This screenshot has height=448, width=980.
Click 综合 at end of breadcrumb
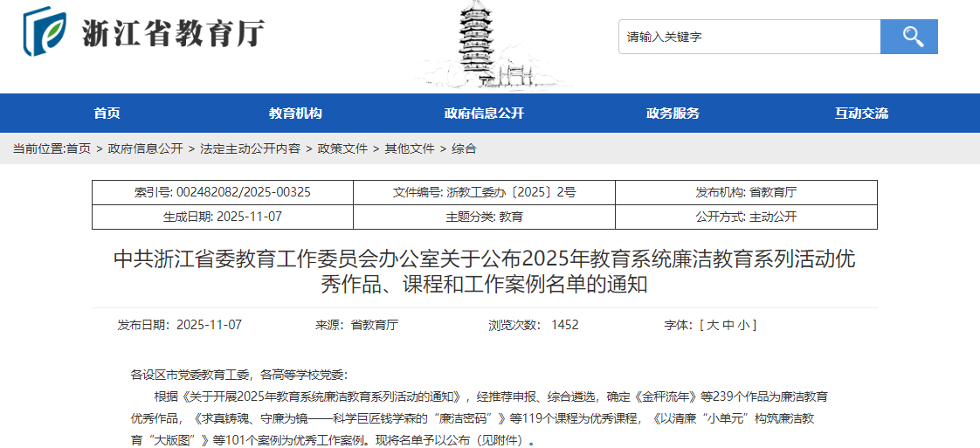(x=464, y=149)
